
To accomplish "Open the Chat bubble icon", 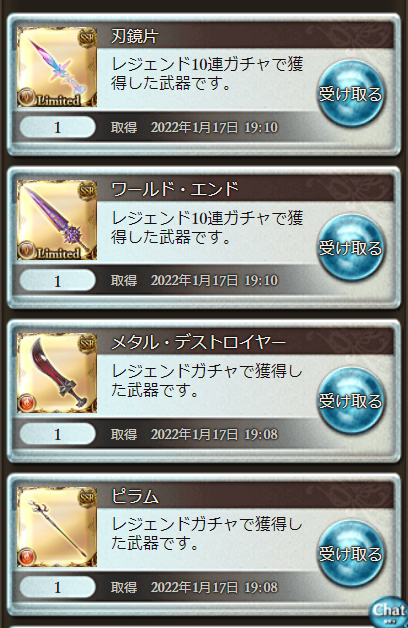I will [x=388, y=612].
